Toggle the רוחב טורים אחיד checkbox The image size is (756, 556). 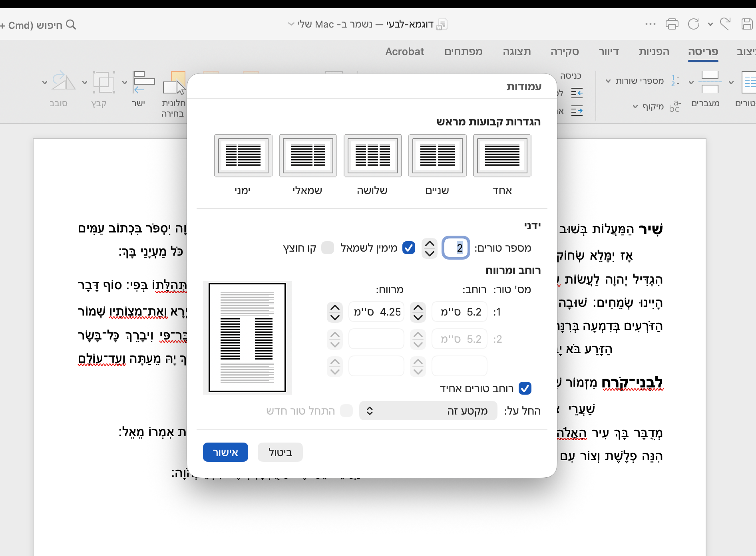click(525, 388)
